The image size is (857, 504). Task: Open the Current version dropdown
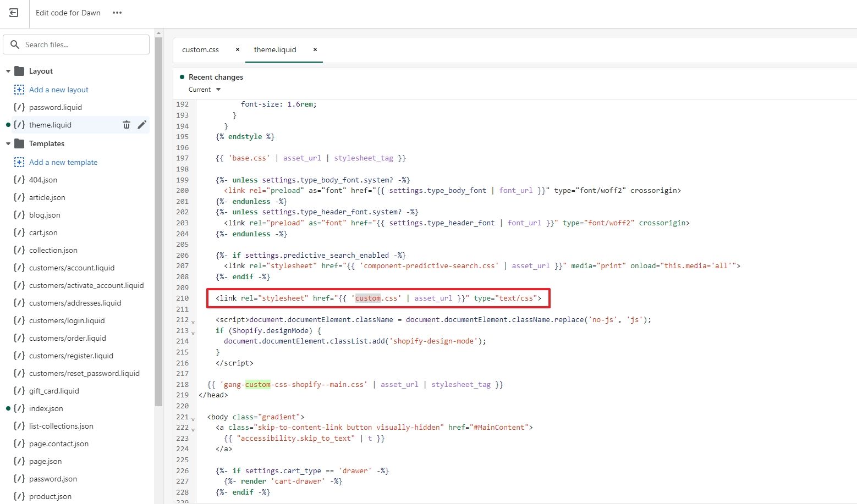205,90
